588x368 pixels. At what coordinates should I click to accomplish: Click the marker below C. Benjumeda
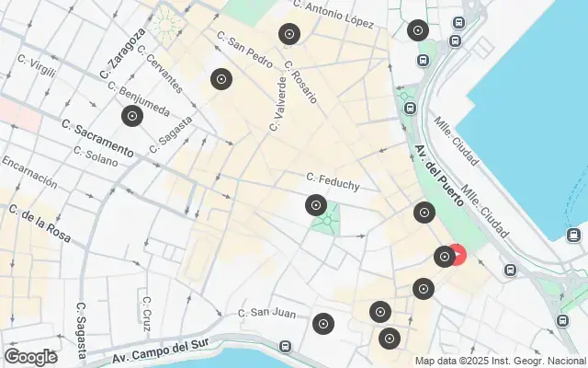click(132, 116)
